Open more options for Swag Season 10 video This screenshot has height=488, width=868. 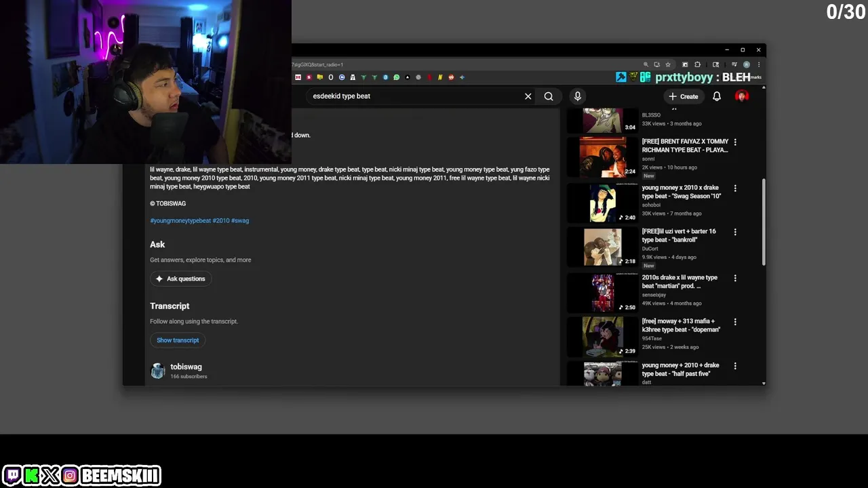(735, 188)
